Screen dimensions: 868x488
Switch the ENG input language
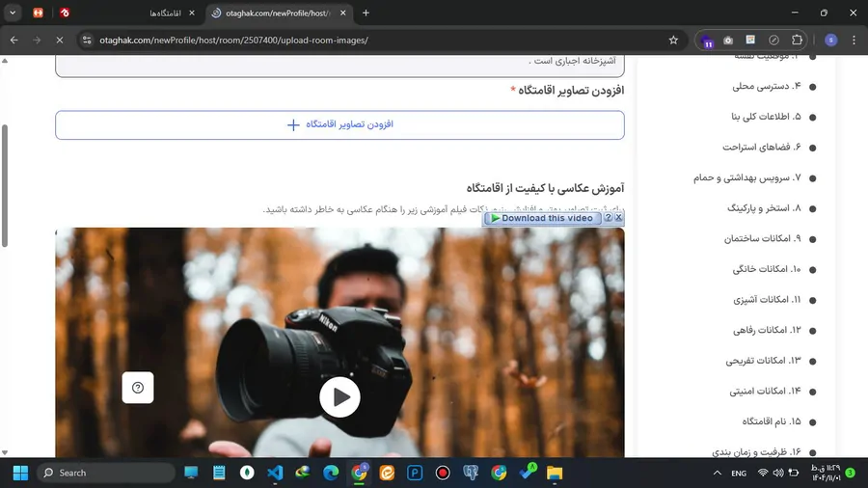click(739, 474)
